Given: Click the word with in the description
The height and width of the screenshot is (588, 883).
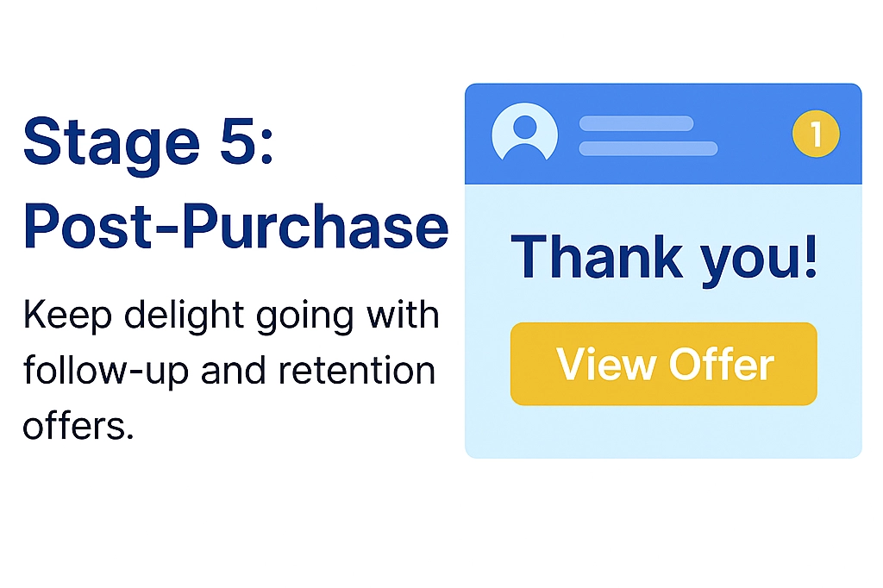Looking at the screenshot, I should point(404,316).
